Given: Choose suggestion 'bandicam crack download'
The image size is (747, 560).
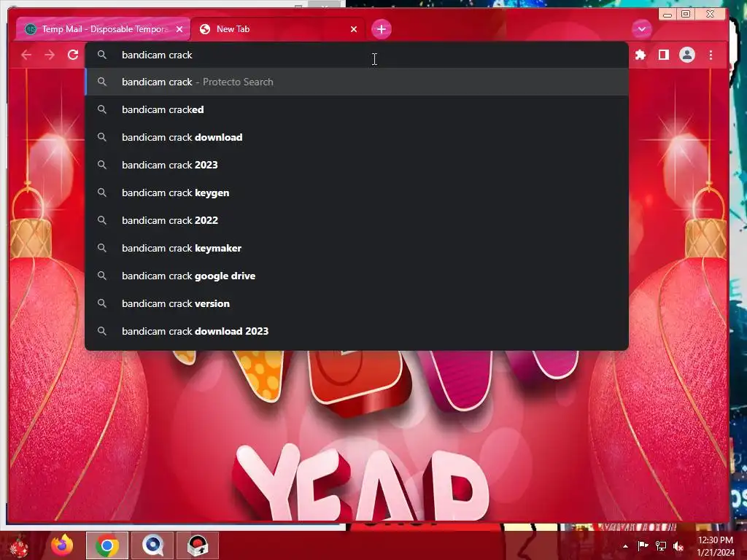Looking at the screenshot, I should pos(356,137).
